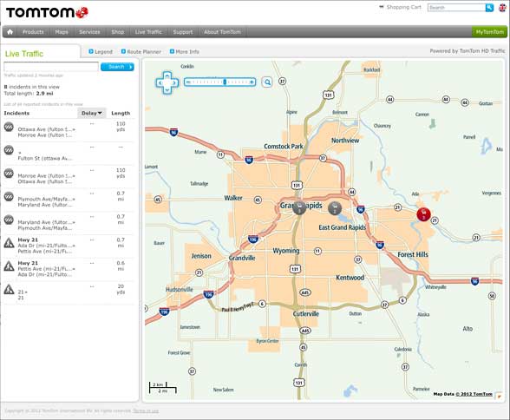Pan the map up
The width and height of the screenshot is (510, 420).
pos(167,75)
